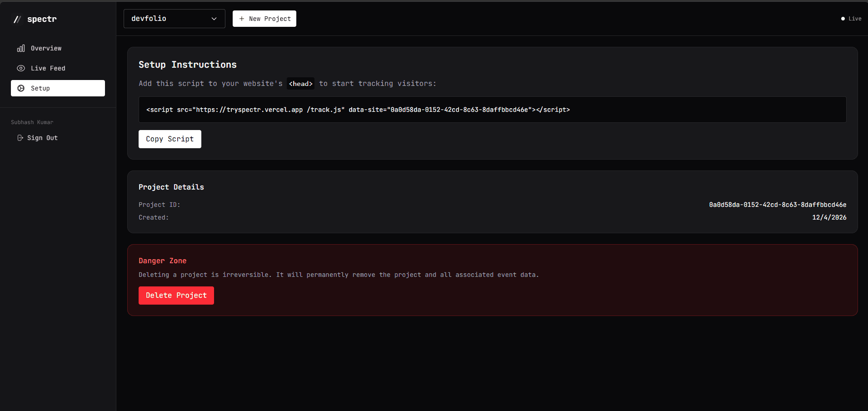Delete the current project
Viewport: 868px width, 411px height.
(x=176, y=296)
